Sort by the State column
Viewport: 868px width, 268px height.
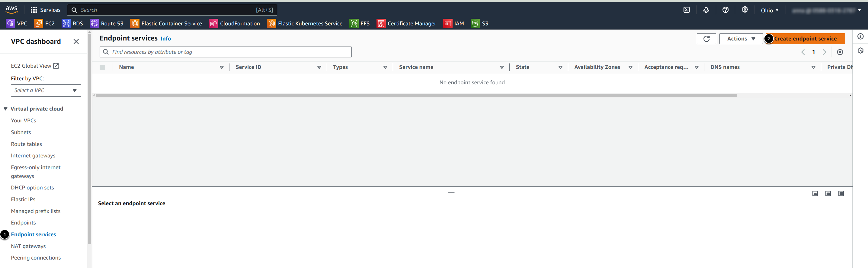pos(560,67)
